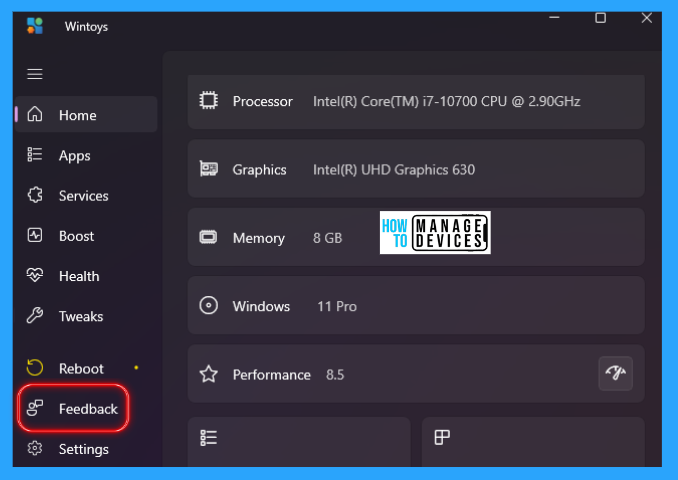Open the Tweaks page
Image resolution: width=678 pixels, height=480 pixels.
pyautogui.click(x=86, y=316)
